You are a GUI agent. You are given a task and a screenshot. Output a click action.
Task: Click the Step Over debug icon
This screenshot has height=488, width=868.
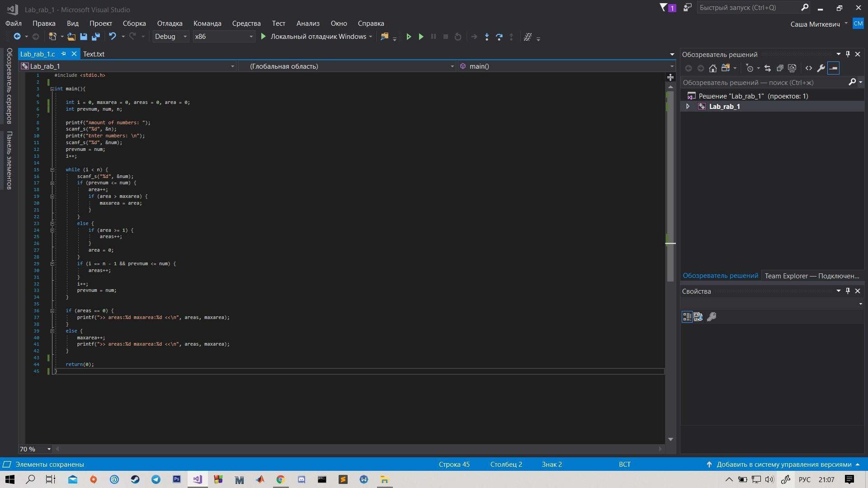[x=499, y=37]
